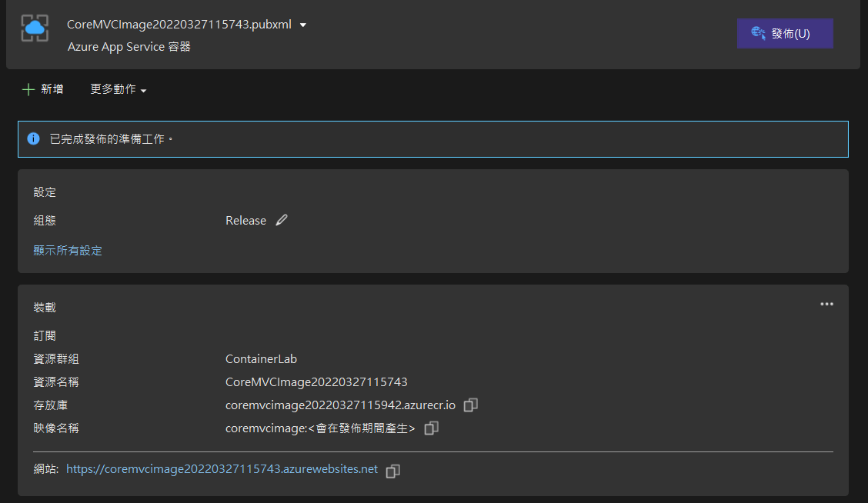The width and height of the screenshot is (868, 503).
Task: Copy the website URL to clipboard
Action: click(392, 471)
